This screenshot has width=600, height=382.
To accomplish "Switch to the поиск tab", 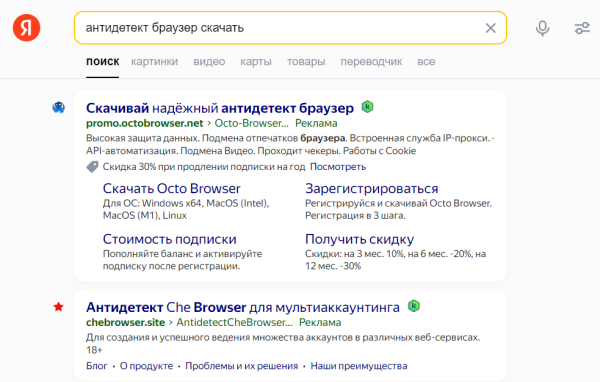I will 103,62.
